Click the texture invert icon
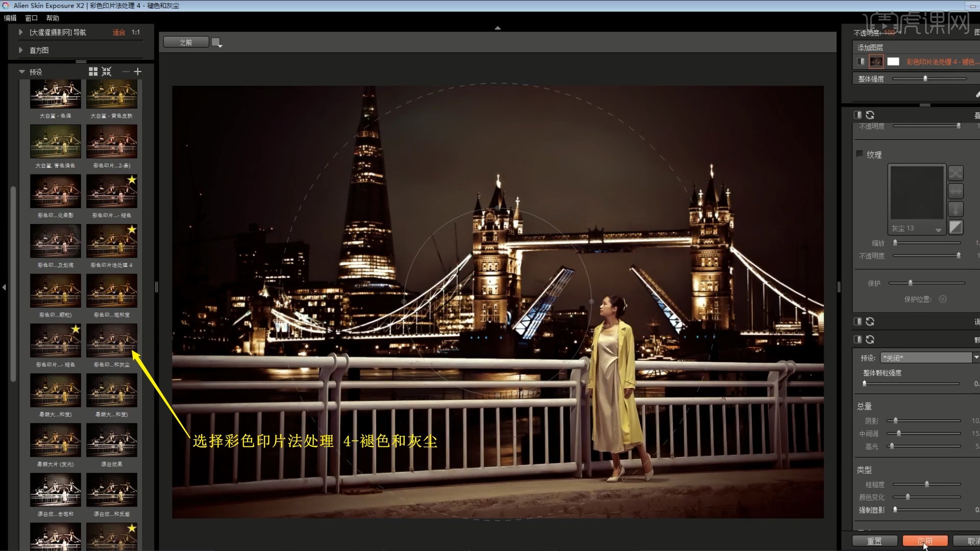The height and width of the screenshot is (551, 980). (955, 227)
